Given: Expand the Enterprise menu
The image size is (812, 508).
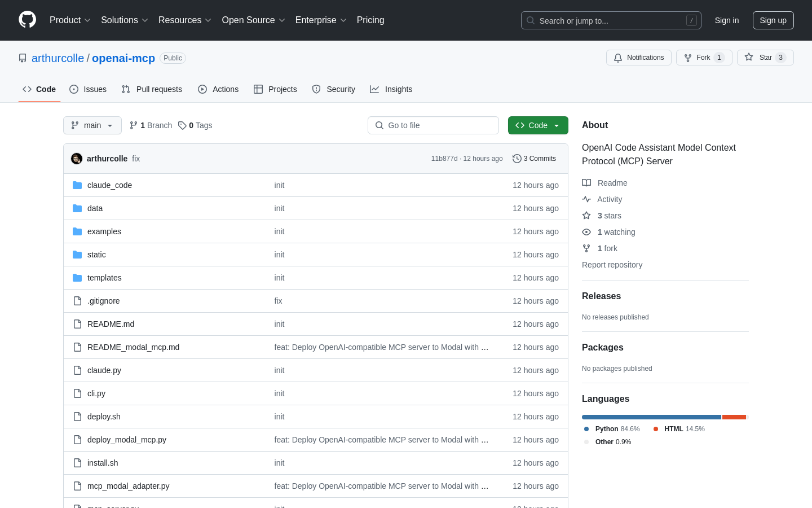Looking at the screenshot, I should coord(321,20).
